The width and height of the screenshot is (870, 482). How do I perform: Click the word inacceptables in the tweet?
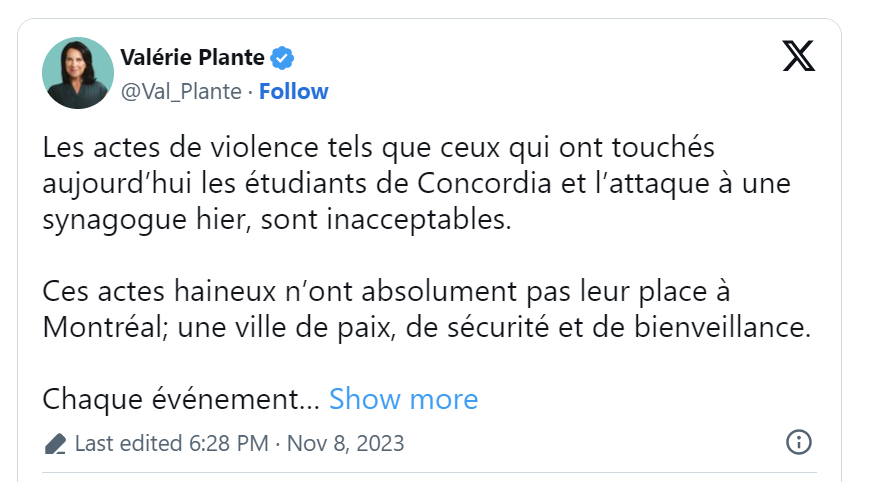tap(418, 220)
